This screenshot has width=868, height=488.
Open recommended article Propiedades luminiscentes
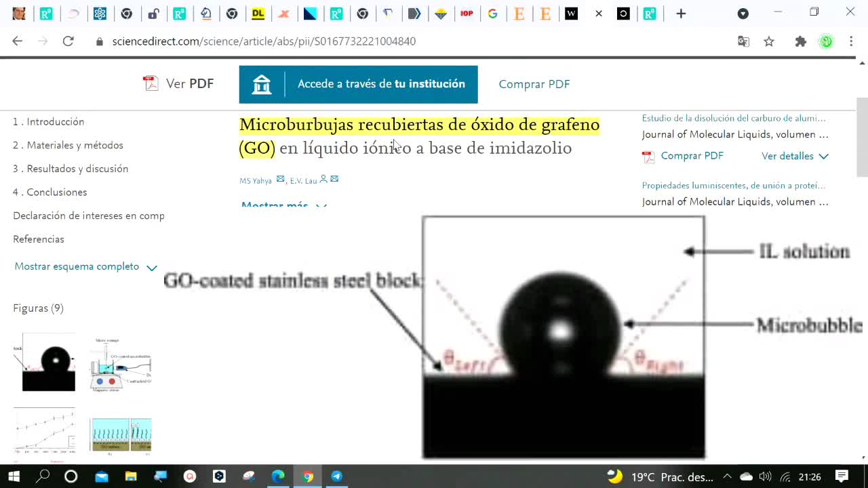click(734, 185)
